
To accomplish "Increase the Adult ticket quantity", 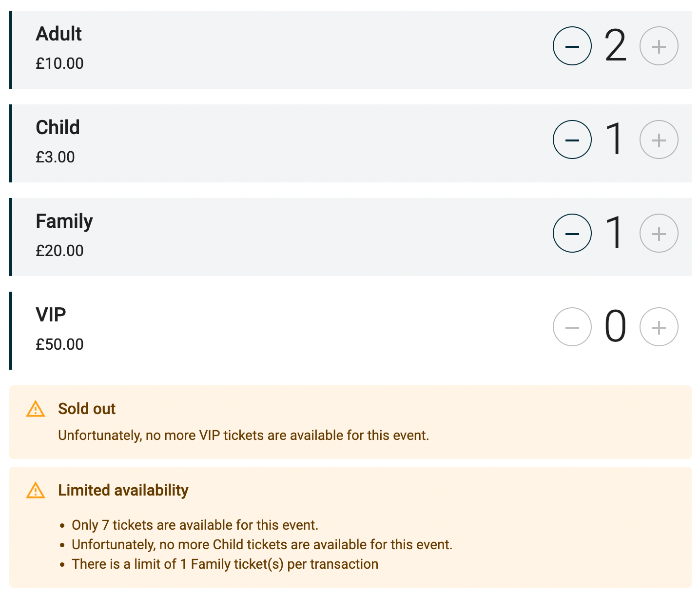I will [659, 46].
